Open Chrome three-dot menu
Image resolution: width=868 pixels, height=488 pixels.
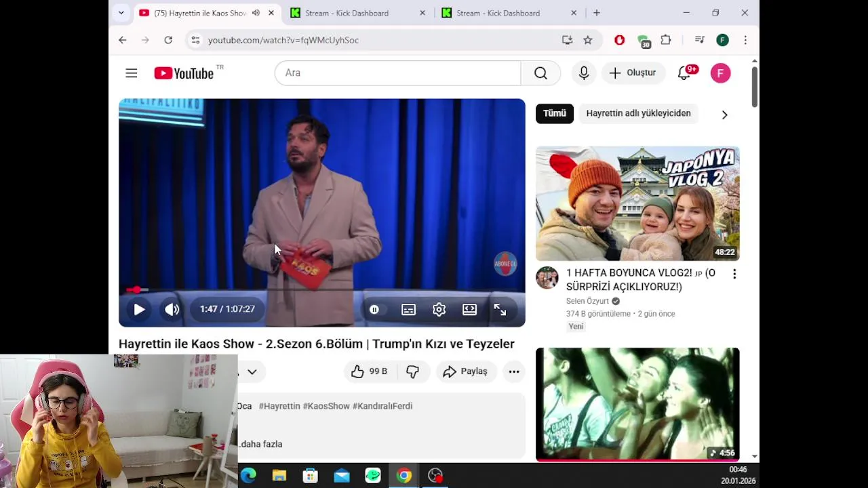coord(745,40)
